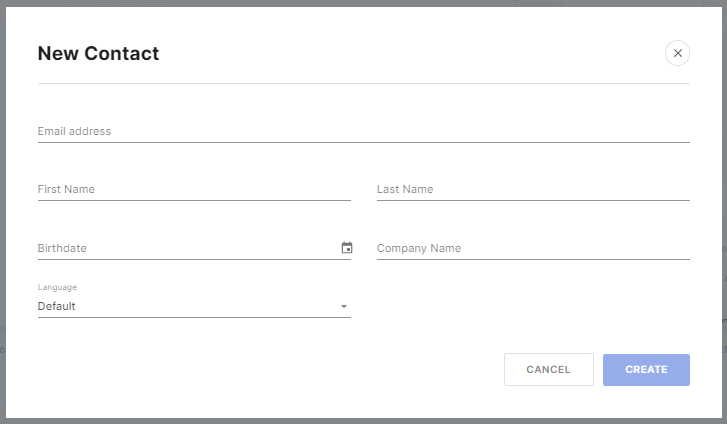Expand the Language dropdown arrow

[344, 306]
